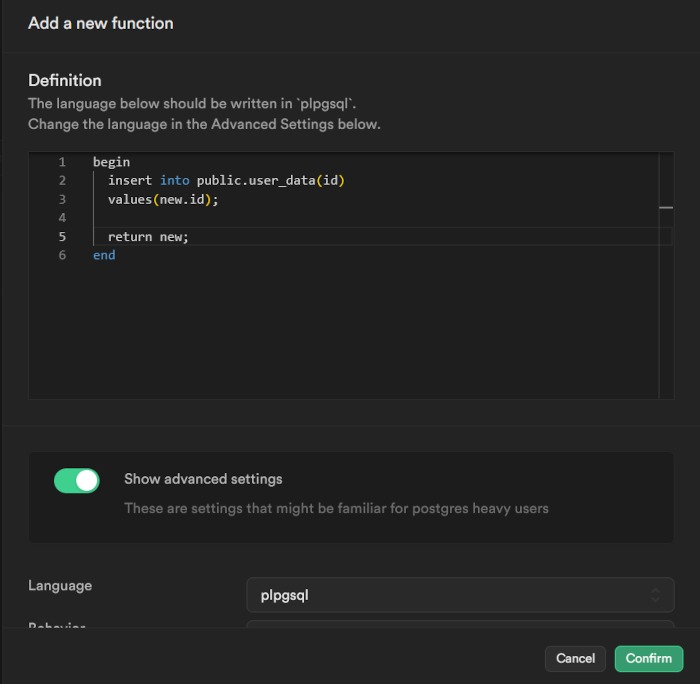The height and width of the screenshot is (684, 700).
Task: Toggle the Show advanced settings switch
Action: coord(77,480)
